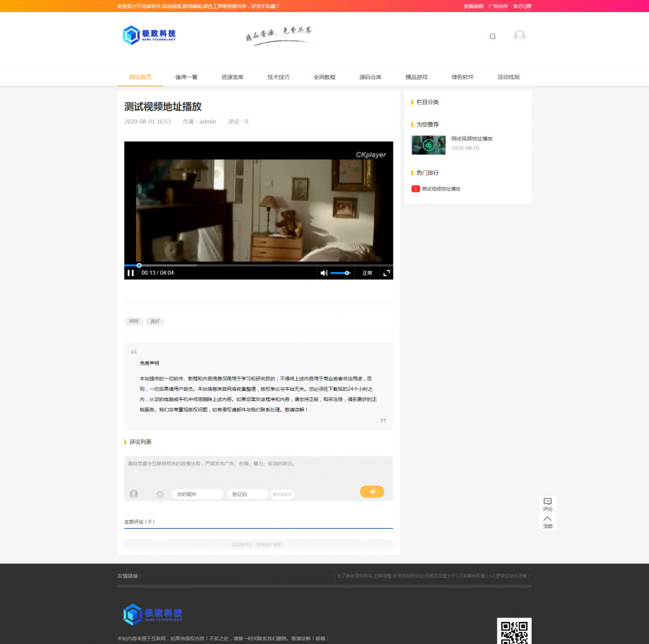The height and width of the screenshot is (644, 649).
Task: Open the 精品游戏 navigation tab
Action: [x=416, y=77]
